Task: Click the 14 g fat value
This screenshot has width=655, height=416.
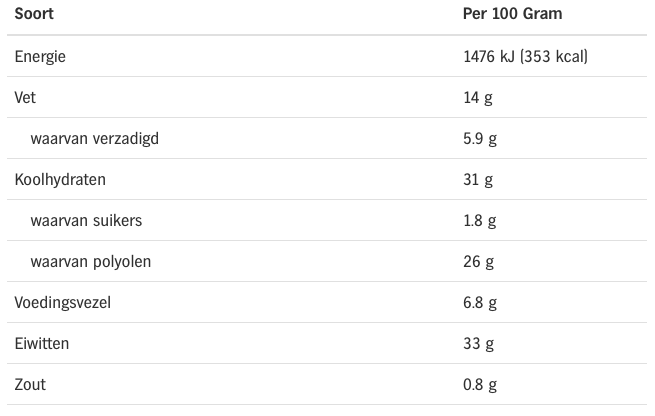Action: 478,97
